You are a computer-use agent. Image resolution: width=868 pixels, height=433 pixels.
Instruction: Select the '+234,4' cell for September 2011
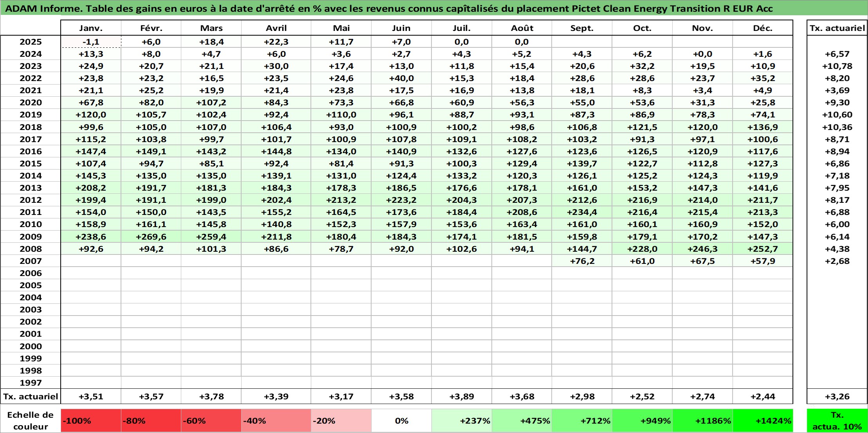pyautogui.click(x=582, y=212)
